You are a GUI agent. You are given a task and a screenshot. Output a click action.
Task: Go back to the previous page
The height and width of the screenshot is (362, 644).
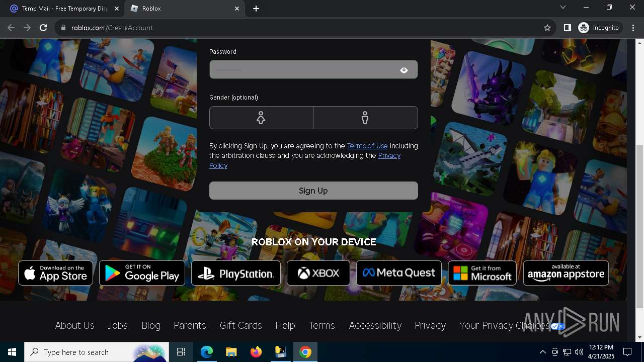(11, 28)
